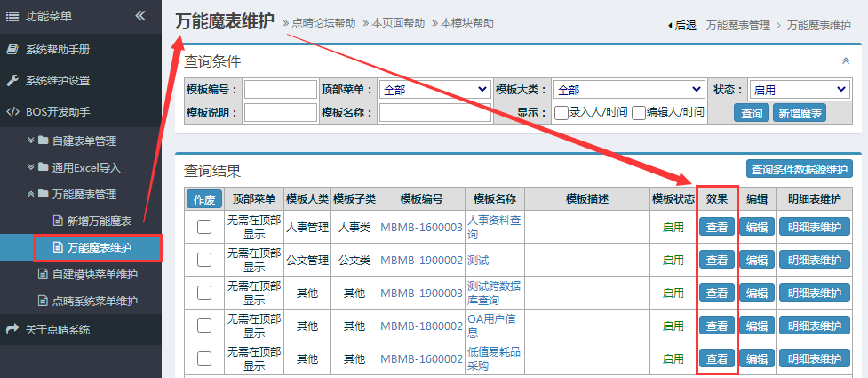Click the share arrow icon beside 关于点晴系统
Viewport: 868px width, 378px height.
pyautogui.click(x=12, y=329)
